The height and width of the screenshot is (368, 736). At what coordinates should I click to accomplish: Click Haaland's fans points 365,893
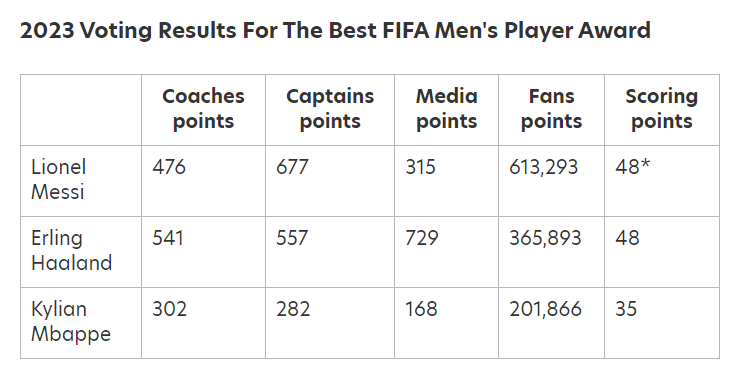pyautogui.click(x=545, y=238)
